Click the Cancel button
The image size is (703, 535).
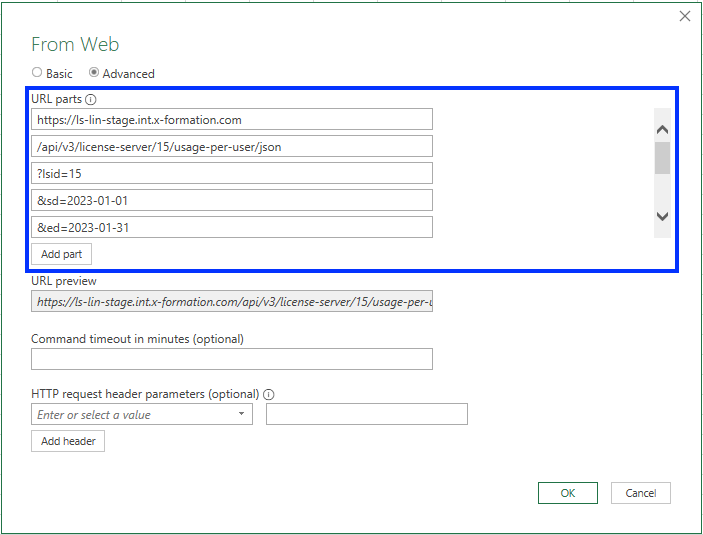click(x=641, y=493)
